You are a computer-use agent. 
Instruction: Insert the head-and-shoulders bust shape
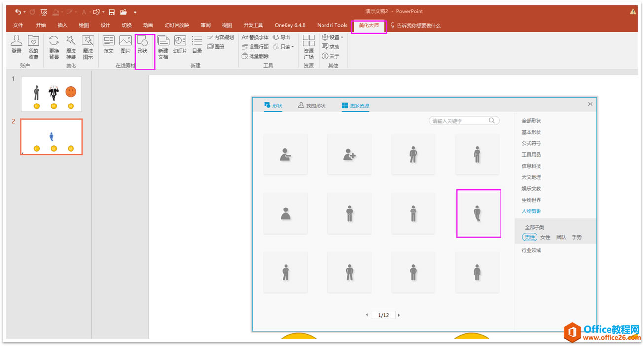click(x=286, y=213)
